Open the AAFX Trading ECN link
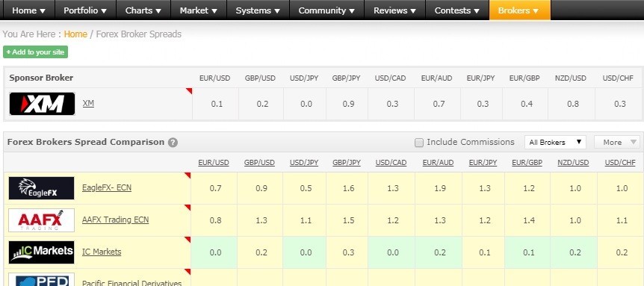 pyautogui.click(x=115, y=220)
